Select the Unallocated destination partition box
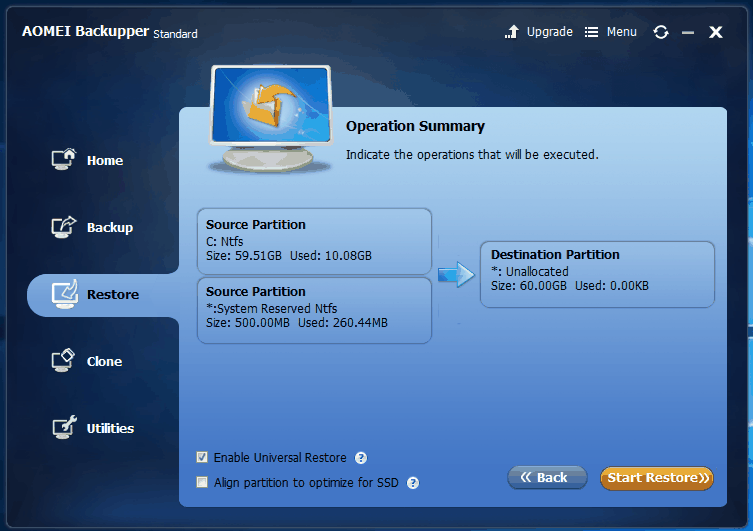The height and width of the screenshot is (531, 753). point(597,274)
